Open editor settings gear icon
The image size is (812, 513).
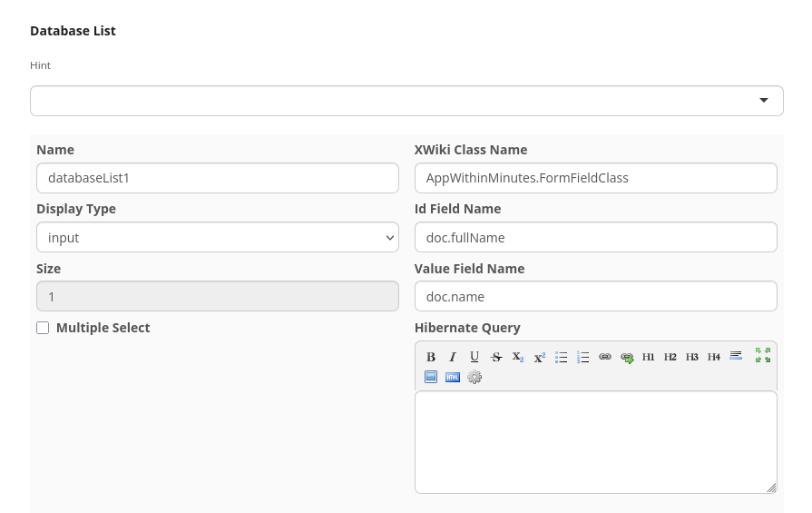(x=474, y=377)
